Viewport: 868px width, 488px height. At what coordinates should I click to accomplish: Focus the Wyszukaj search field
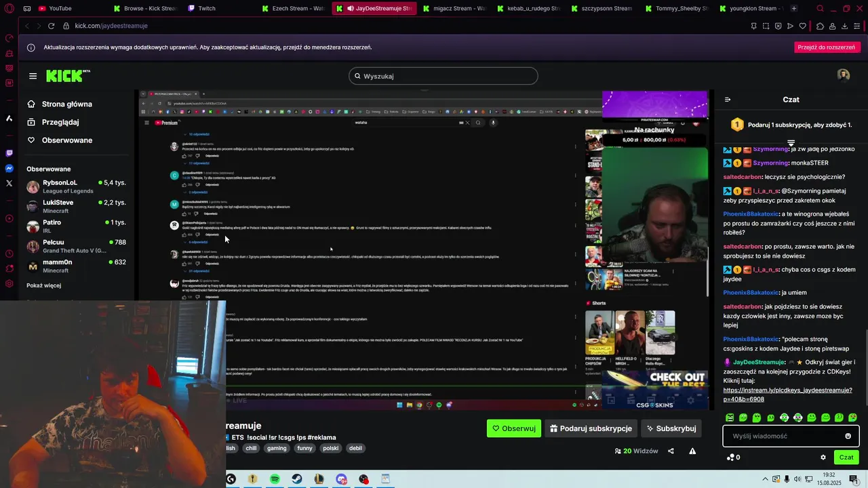click(x=443, y=76)
